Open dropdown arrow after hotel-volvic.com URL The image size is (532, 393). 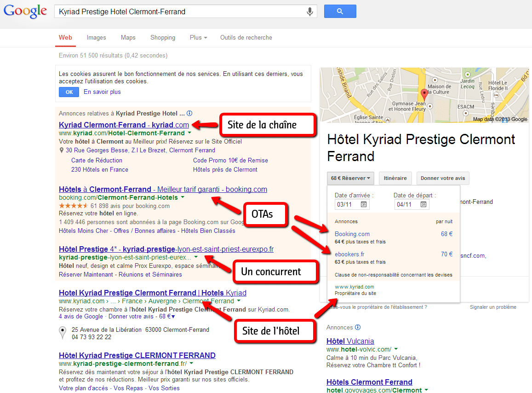[x=396, y=349]
